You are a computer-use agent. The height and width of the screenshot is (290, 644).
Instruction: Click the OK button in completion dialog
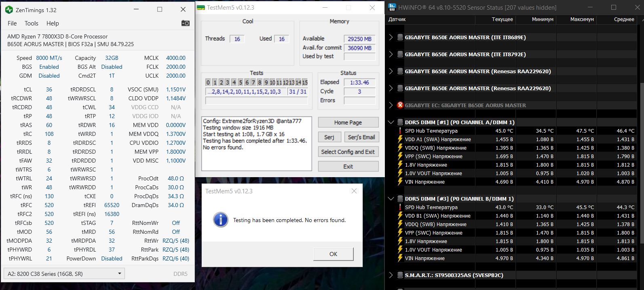point(333,254)
